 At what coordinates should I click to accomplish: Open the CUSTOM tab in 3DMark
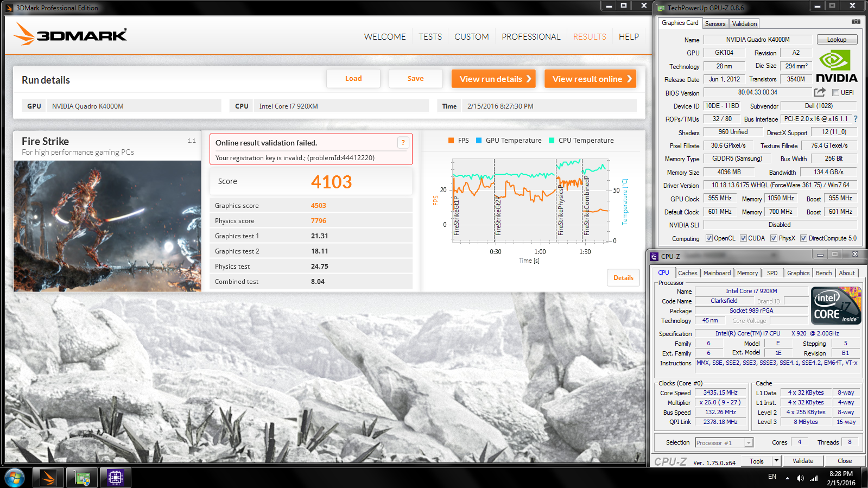[x=471, y=37]
